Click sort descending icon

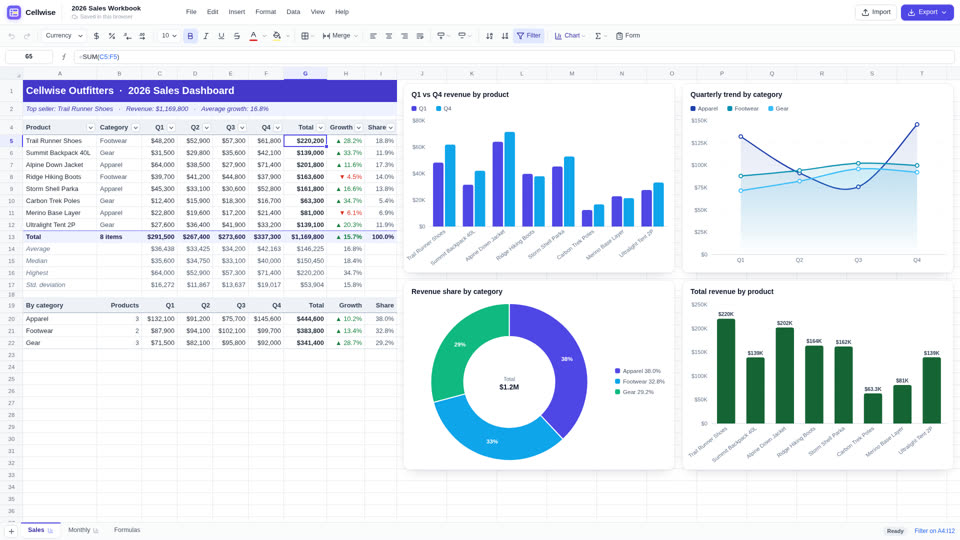505,36
